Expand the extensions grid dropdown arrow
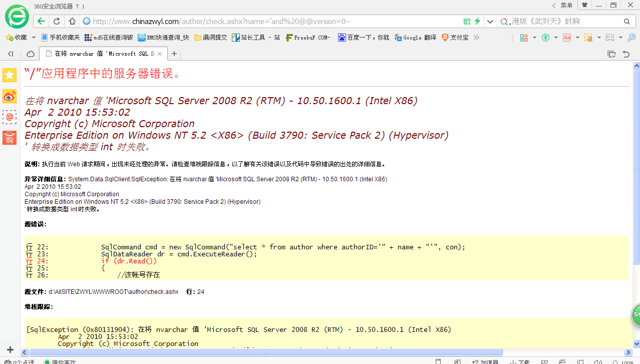Image resolution: width=640 pixels, height=364 pixels. pos(534,38)
